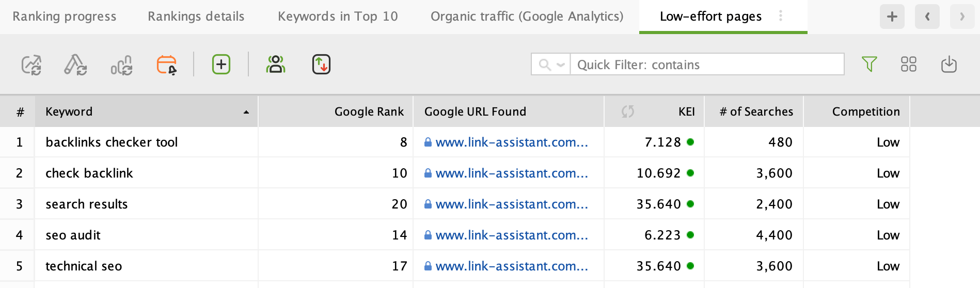Viewport: 980px width, 288px height.
Task: Click the Update traffic bars icon
Action: coord(121,65)
